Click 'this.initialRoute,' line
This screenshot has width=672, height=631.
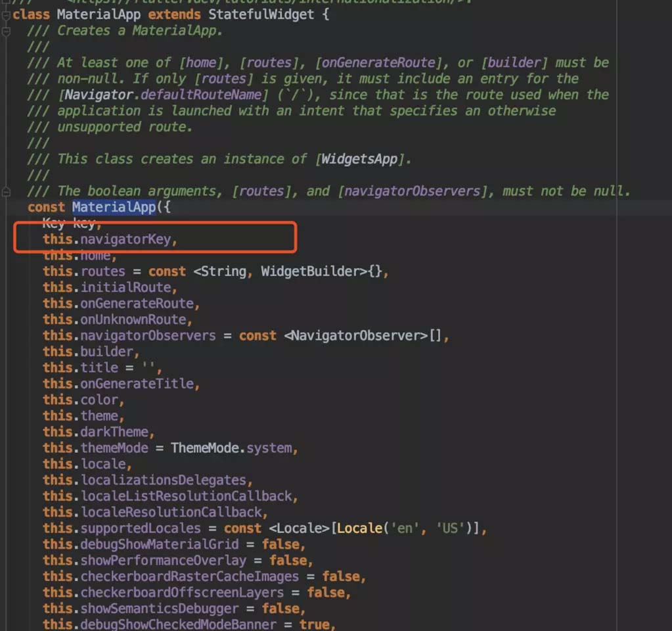(110, 287)
